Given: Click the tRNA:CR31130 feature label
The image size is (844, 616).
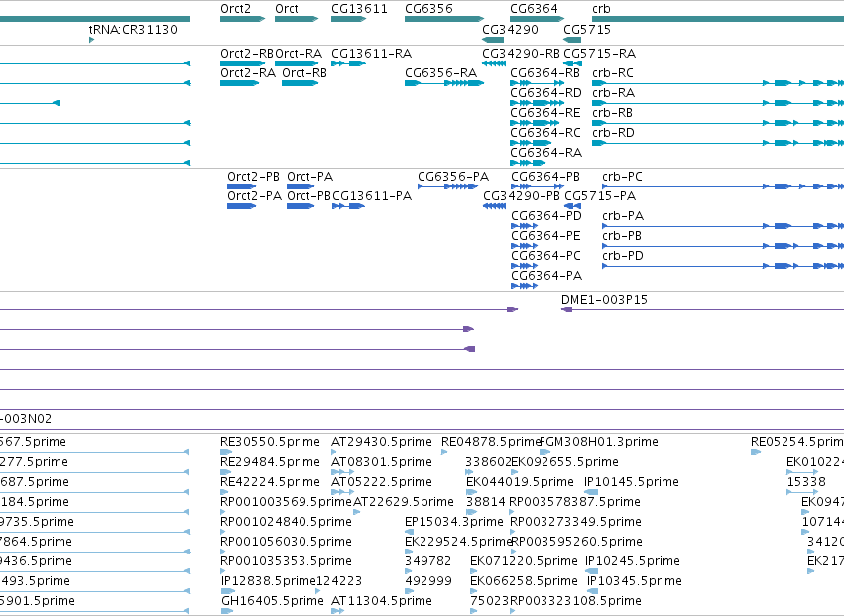Looking at the screenshot, I should click(x=133, y=29).
